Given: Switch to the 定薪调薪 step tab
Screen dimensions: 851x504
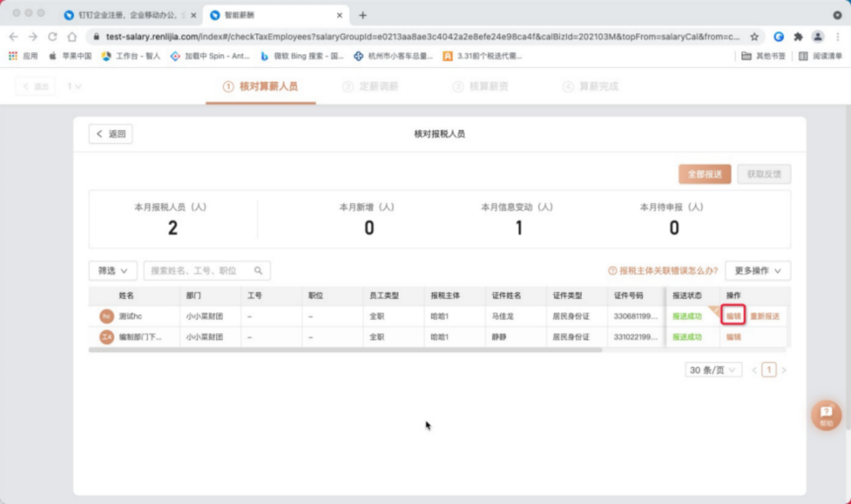Looking at the screenshot, I should tap(371, 86).
